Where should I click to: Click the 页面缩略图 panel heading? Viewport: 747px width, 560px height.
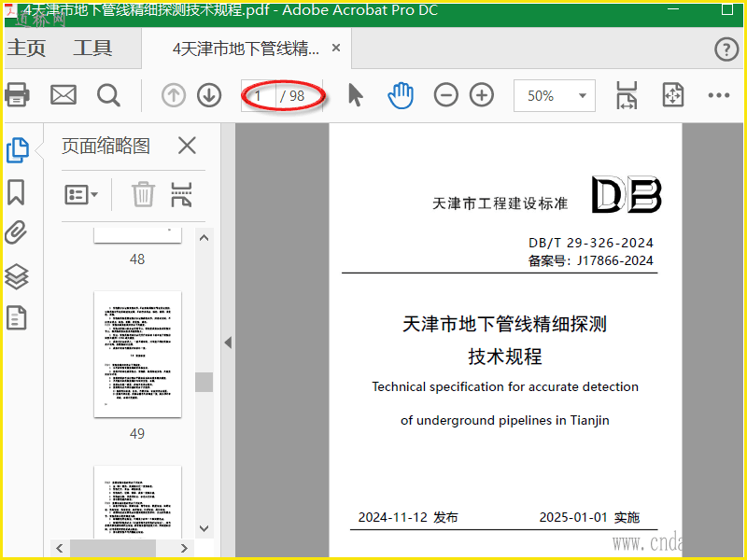click(106, 146)
